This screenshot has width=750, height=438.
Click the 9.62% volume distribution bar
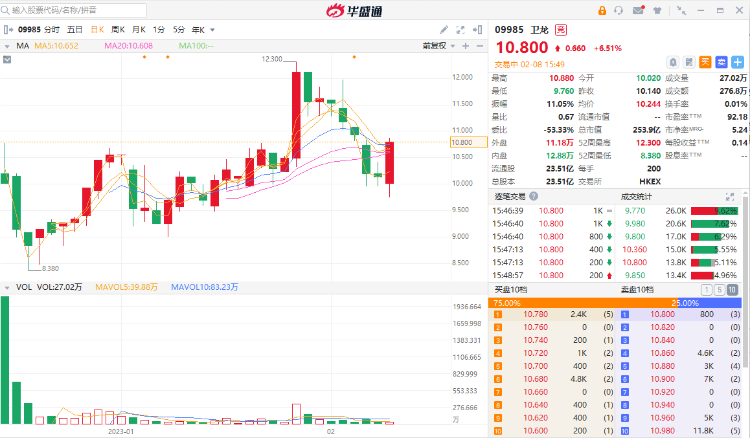click(715, 211)
